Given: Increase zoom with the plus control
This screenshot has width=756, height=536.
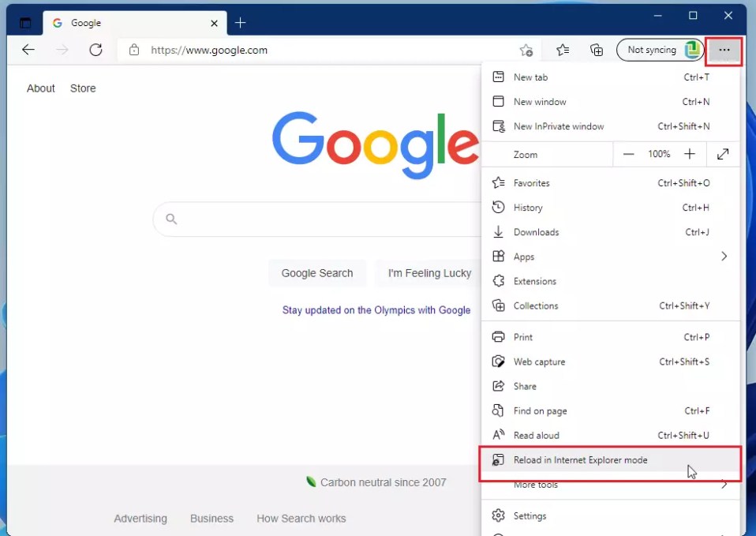Looking at the screenshot, I should [689, 153].
